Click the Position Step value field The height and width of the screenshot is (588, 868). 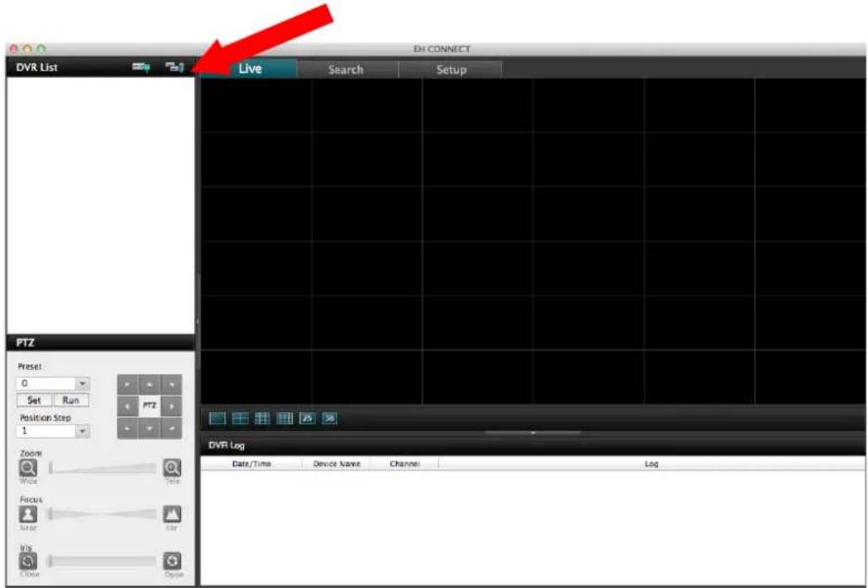pyautogui.click(x=46, y=431)
